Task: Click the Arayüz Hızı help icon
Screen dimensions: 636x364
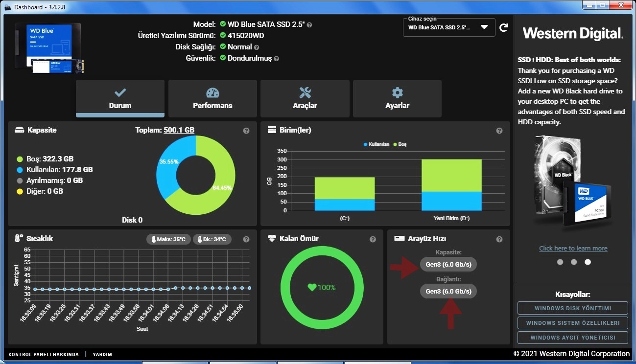Action: (x=499, y=239)
